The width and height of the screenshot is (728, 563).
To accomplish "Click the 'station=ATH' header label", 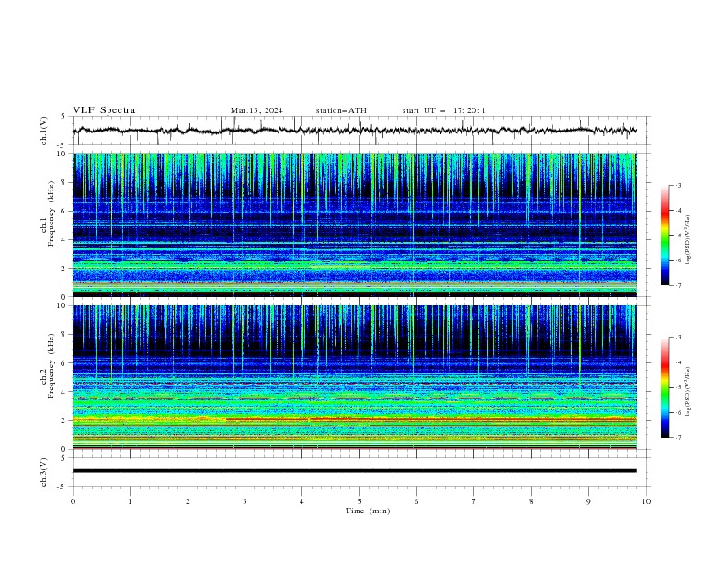I will tap(341, 110).
